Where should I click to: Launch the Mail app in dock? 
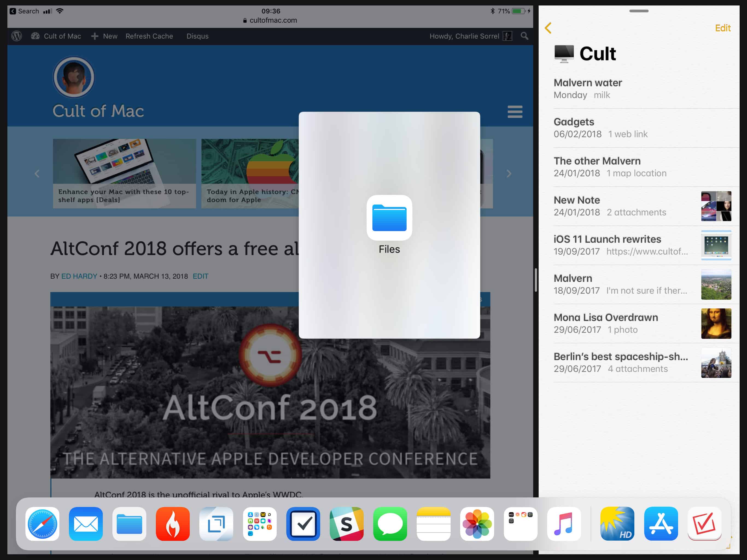pyautogui.click(x=86, y=524)
